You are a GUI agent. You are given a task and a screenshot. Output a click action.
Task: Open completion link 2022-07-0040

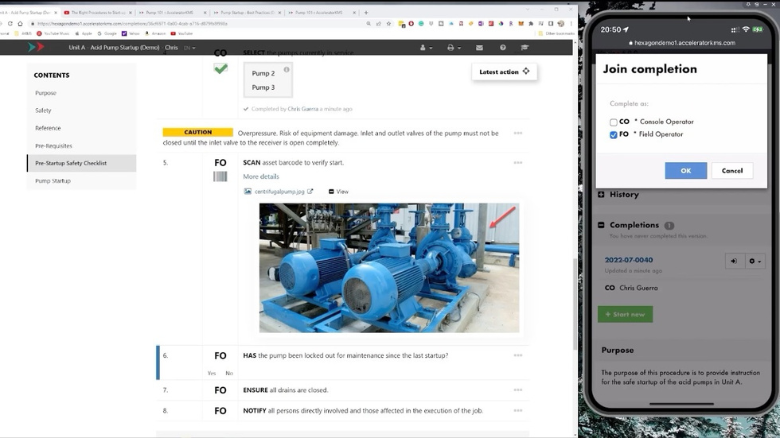click(x=629, y=260)
